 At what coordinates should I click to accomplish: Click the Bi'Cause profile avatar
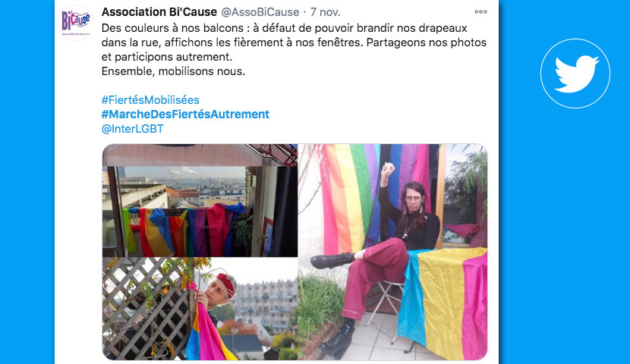tap(76, 22)
